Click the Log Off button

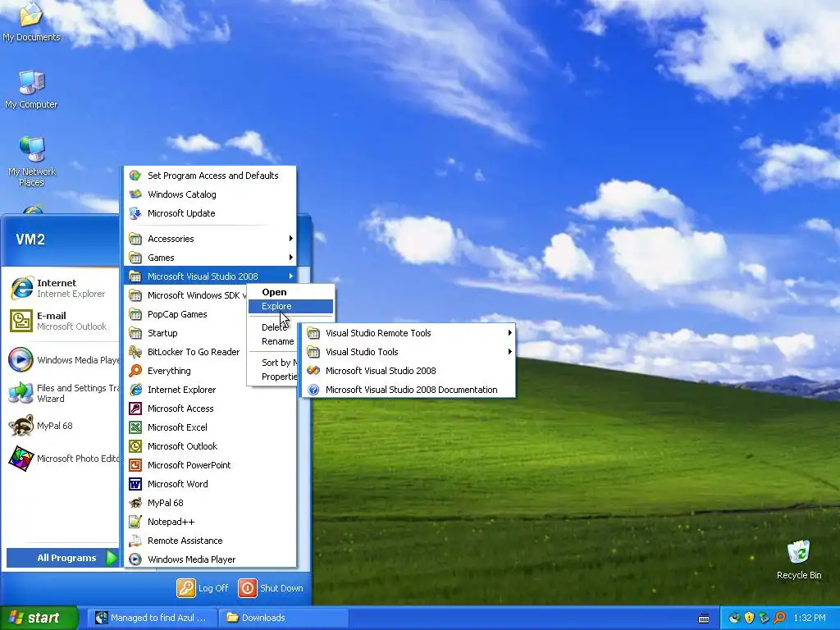203,587
